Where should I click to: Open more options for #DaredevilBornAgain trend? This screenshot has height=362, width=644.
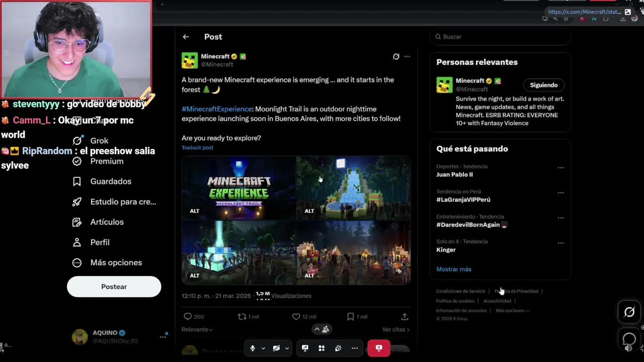(x=561, y=218)
